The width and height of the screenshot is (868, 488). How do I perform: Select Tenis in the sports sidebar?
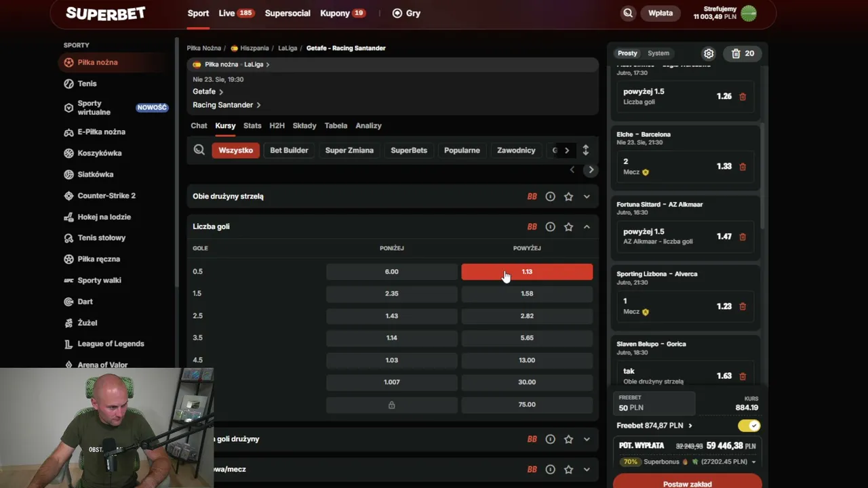click(x=87, y=83)
